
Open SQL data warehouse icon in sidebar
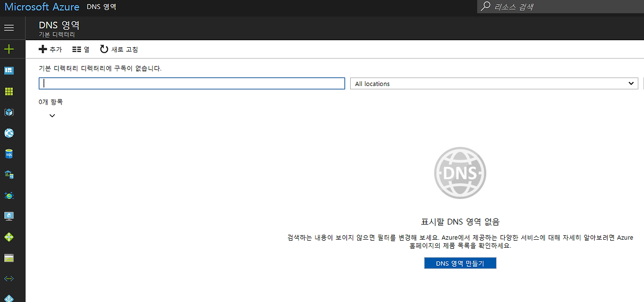click(9, 174)
